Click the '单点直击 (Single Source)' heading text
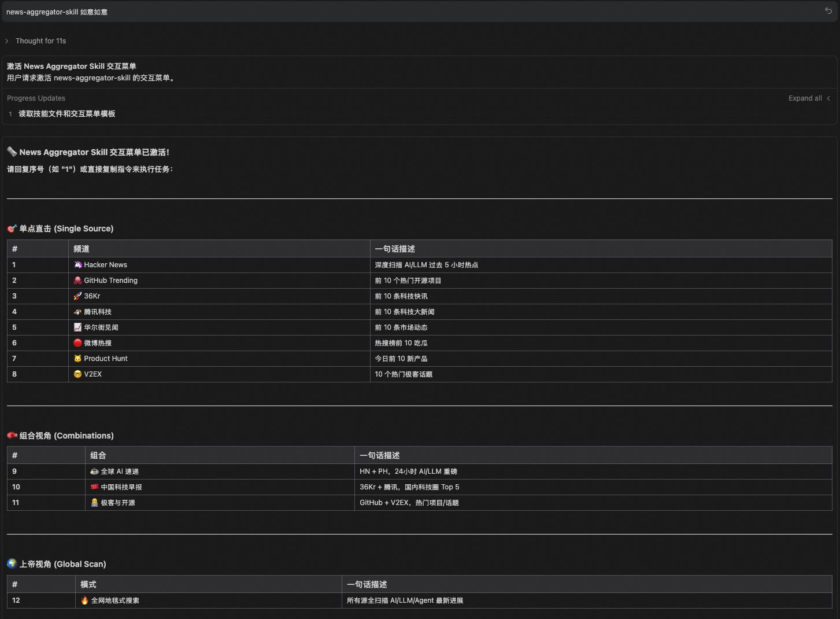Viewport: 840px width, 619px height. [x=66, y=229]
